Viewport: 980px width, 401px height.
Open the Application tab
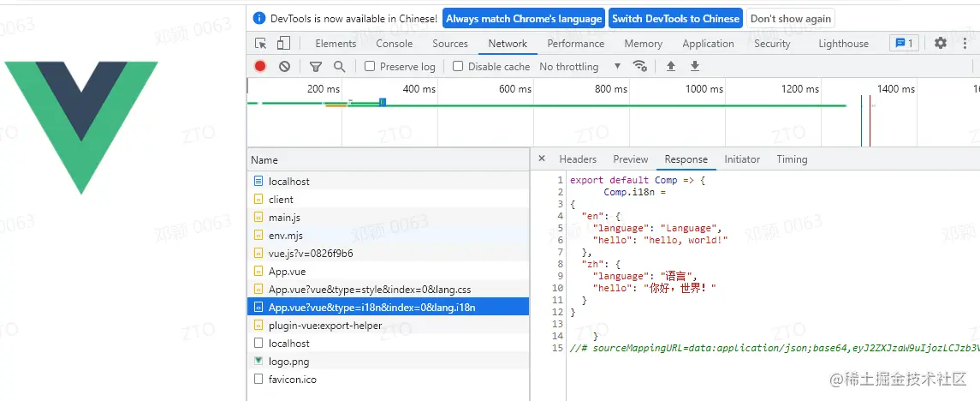click(708, 44)
